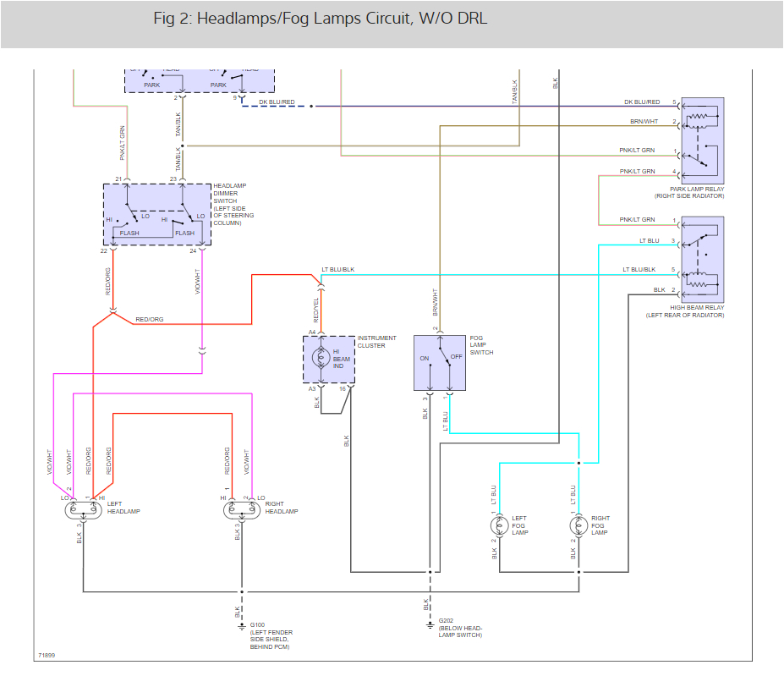Select the HI BEAM IND indicator in instrument cluster
Image resolution: width=784 pixels, height=676 pixels.
click(x=322, y=356)
